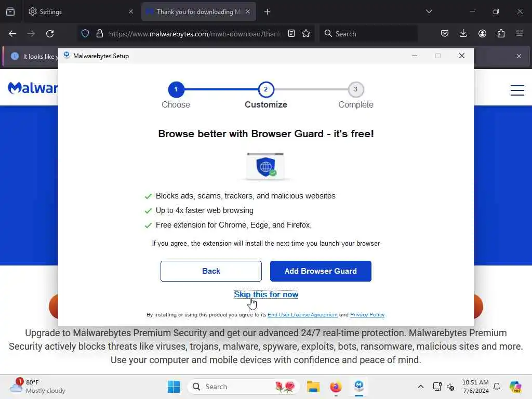Close the Settings tab

[131, 11]
